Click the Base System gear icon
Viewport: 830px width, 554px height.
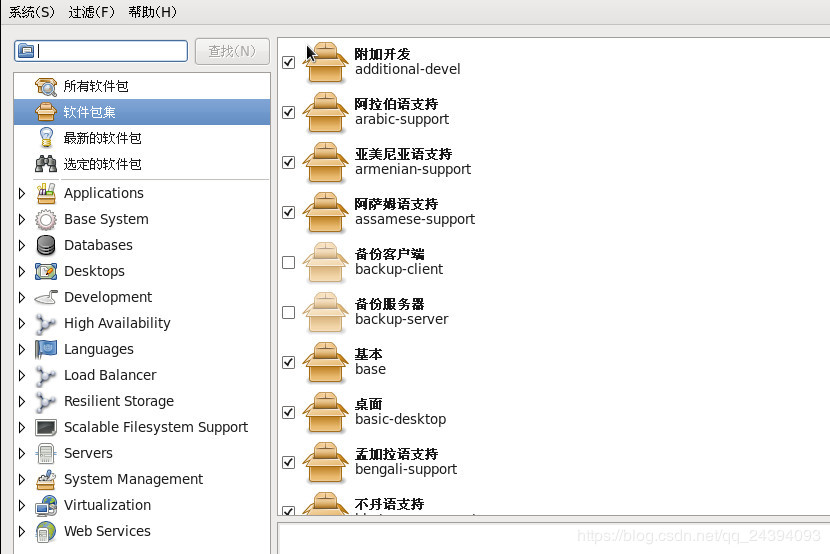[x=46, y=219]
